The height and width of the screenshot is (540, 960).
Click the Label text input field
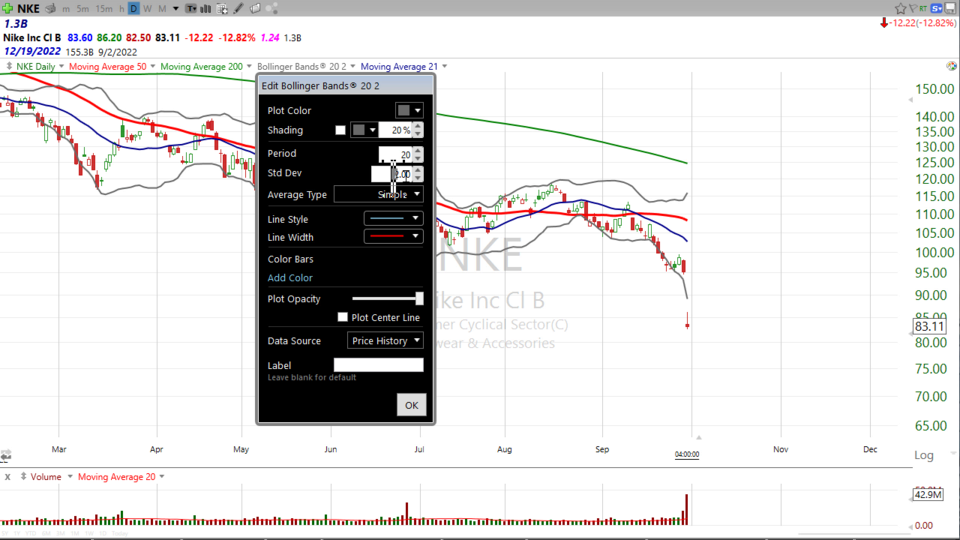pos(378,365)
